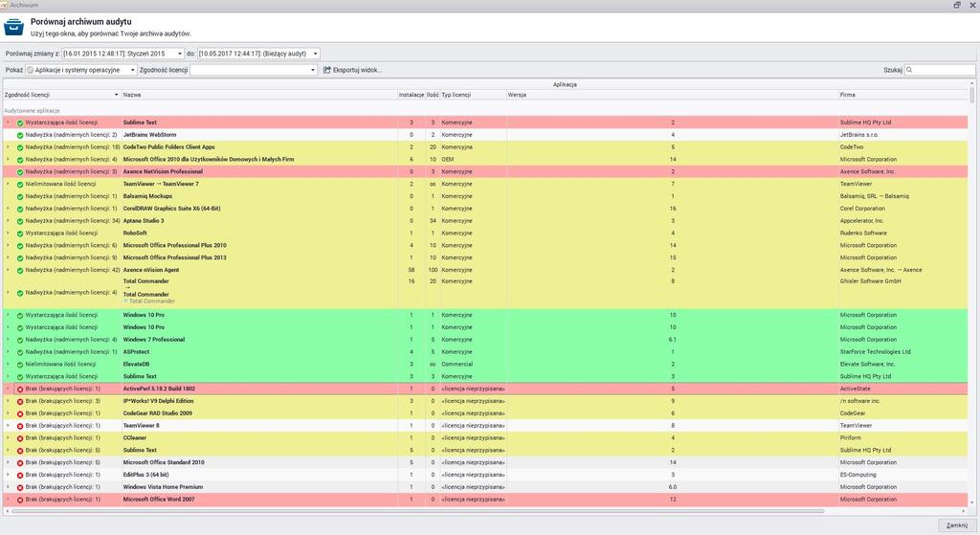
Task: Sort by the Nazwa column header
Action: pyautogui.click(x=259, y=95)
